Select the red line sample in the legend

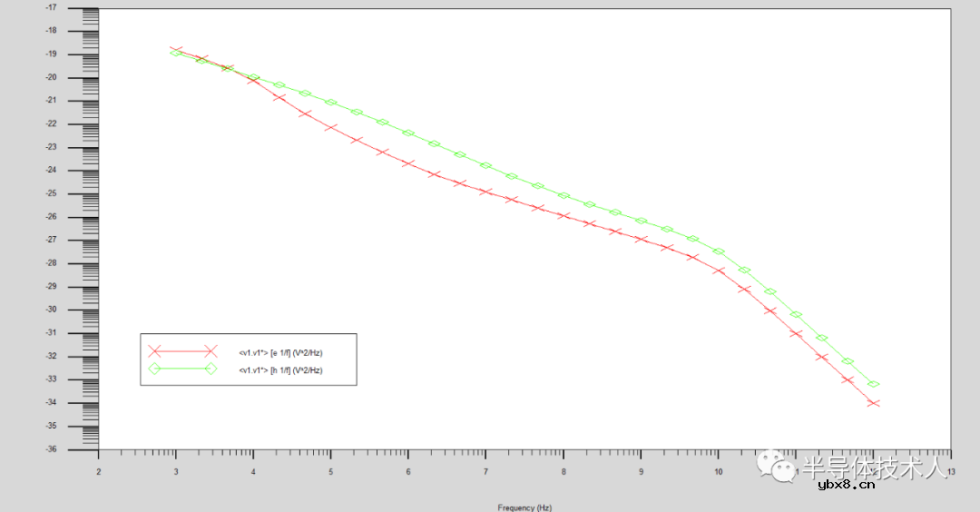click(x=182, y=351)
